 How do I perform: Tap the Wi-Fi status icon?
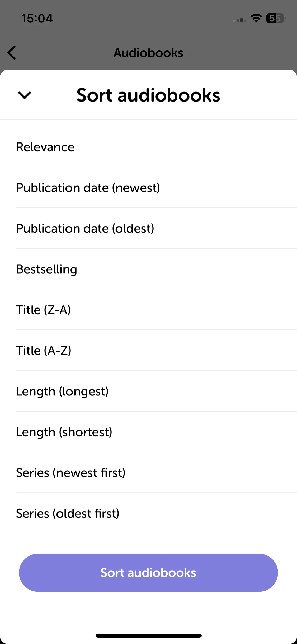tap(256, 18)
